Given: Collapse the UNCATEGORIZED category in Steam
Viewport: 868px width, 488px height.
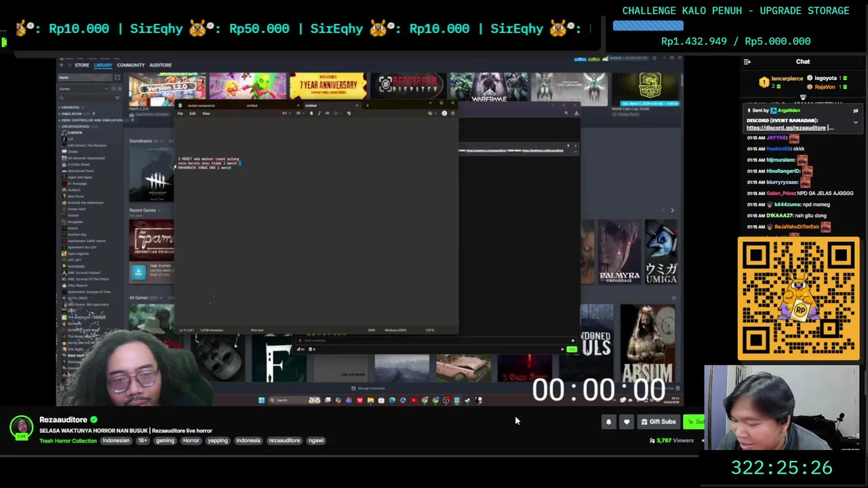Looking at the screenshot, I should click(x=75, y=126).
